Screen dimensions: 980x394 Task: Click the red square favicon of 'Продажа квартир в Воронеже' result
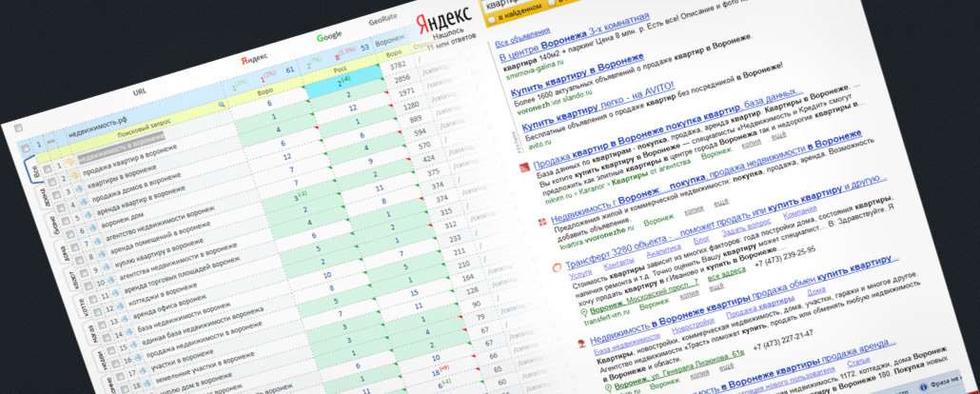pyautogui.click(x=525, y=165)
